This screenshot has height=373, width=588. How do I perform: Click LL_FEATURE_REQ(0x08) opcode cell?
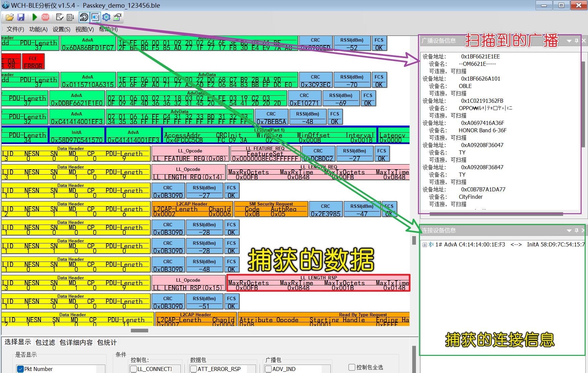pyautogui.click(x=190, y=154)
